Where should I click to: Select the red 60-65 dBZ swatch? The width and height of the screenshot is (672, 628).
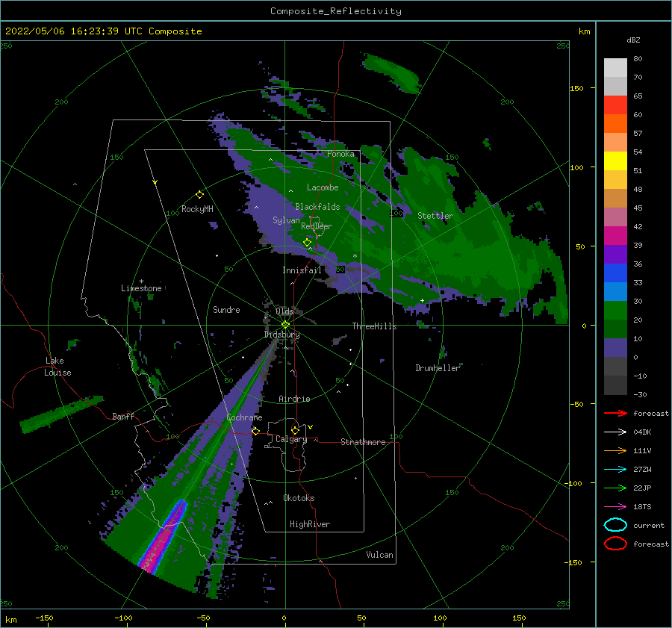(x=615, y=105)
